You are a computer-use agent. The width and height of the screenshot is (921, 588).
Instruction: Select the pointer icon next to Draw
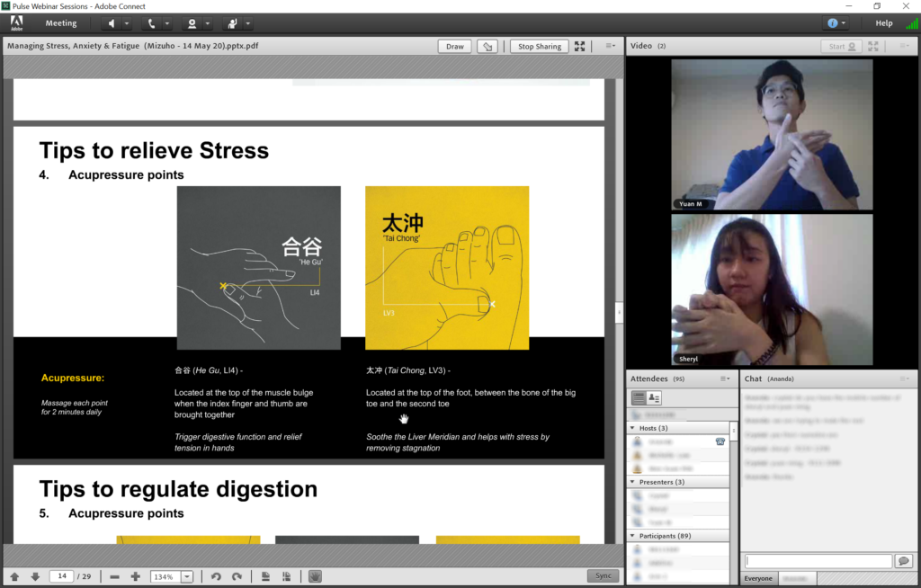pos(487,46)
